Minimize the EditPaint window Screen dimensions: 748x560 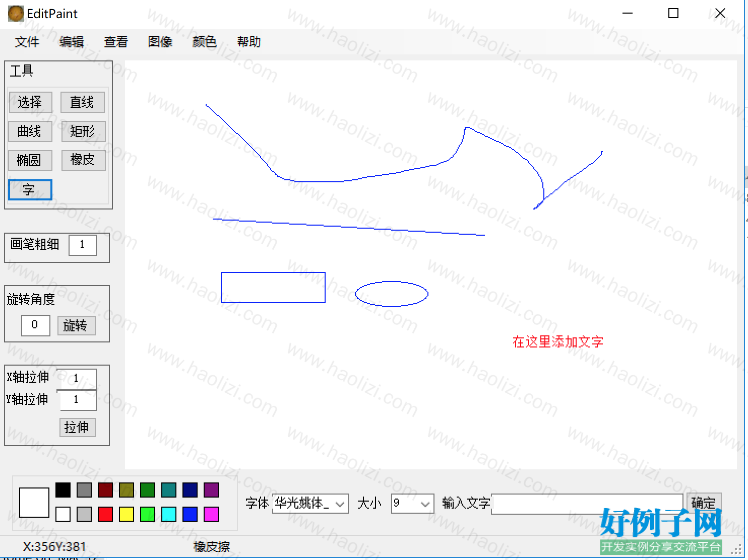[x=628, y=14]
